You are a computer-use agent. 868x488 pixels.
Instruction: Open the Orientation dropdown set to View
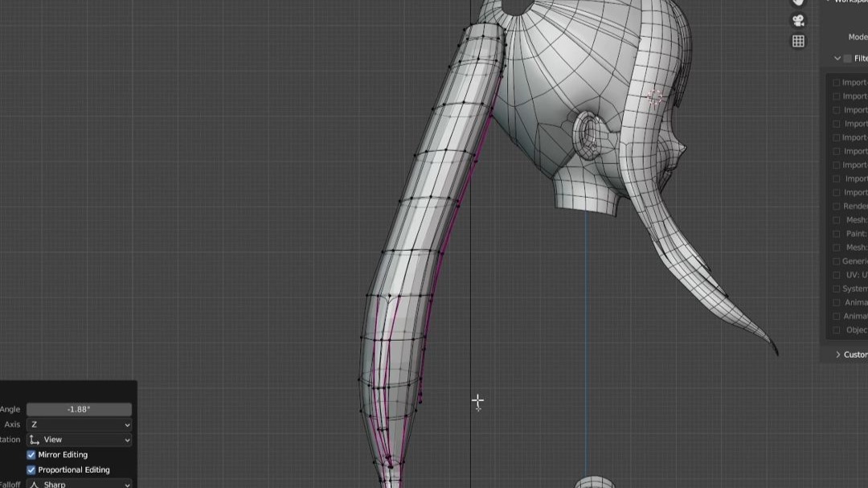click(79, 440)
